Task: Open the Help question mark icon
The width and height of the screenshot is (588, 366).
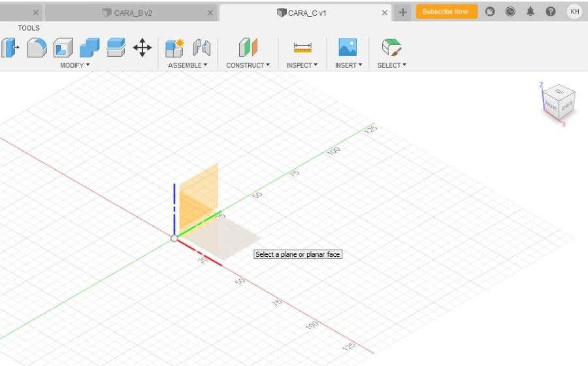Action: pos(551,12)
